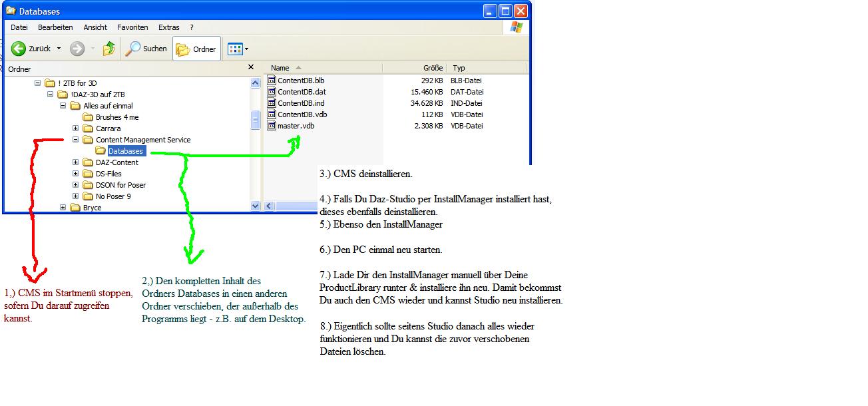
Task: Sort by the Größe column header
Action: click(414, 68)
